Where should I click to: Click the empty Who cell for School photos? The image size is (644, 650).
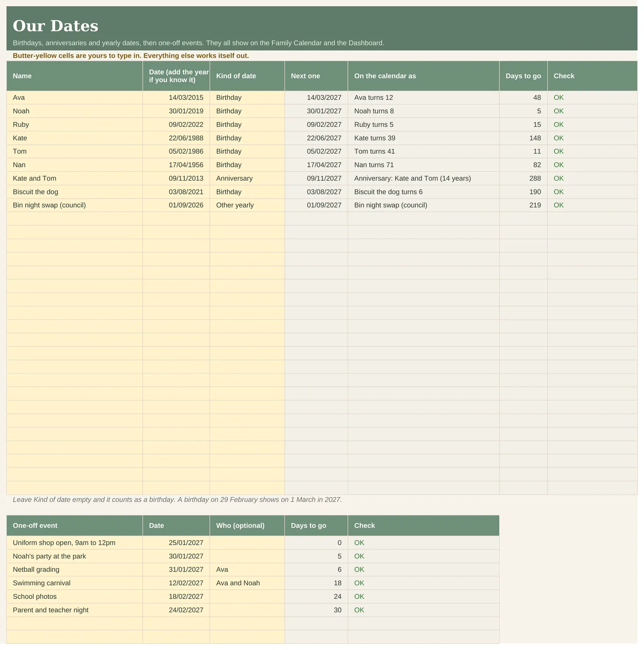click(247, 597)
